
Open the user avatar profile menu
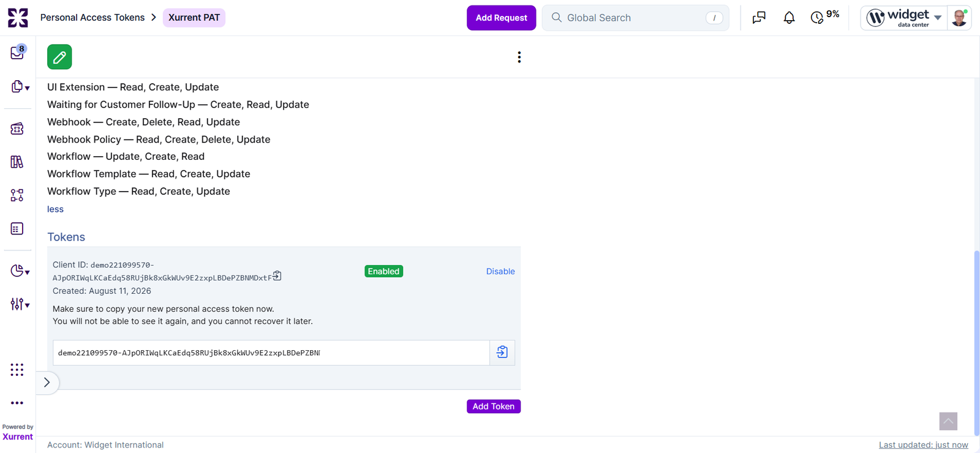(x=959, y=18)
